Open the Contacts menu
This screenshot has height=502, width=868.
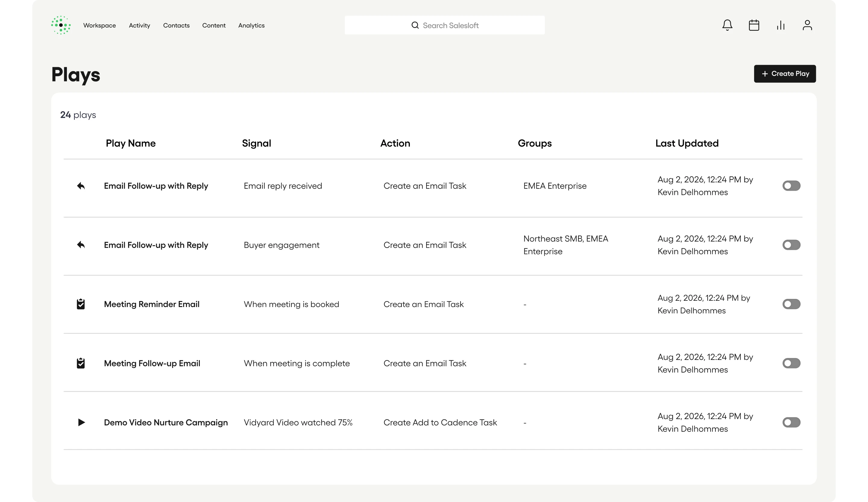pyautogui.click(x=176, y=26)
